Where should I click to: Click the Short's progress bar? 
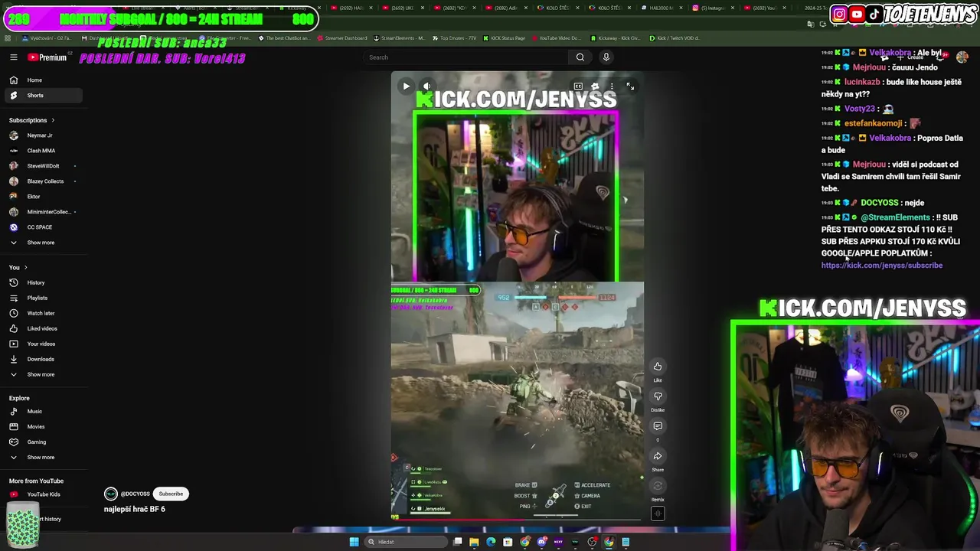point(517,520)
